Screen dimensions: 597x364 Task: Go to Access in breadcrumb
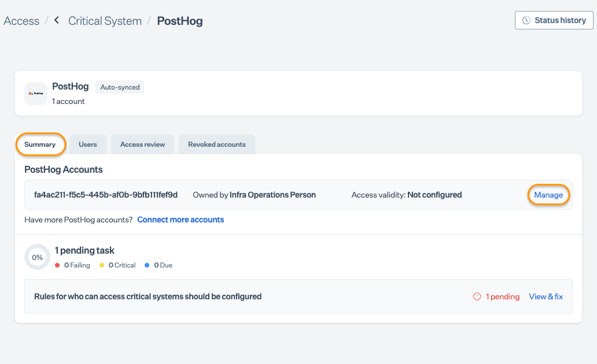pyautogui.click(x=21, y=21)
